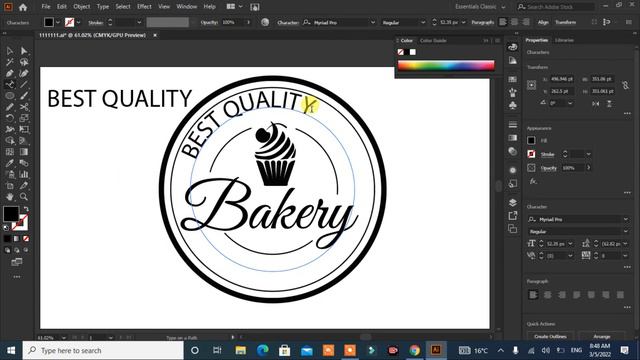
Task: Click Flip Horizontally icon in Transform section
Action: [x=596, y=104]
